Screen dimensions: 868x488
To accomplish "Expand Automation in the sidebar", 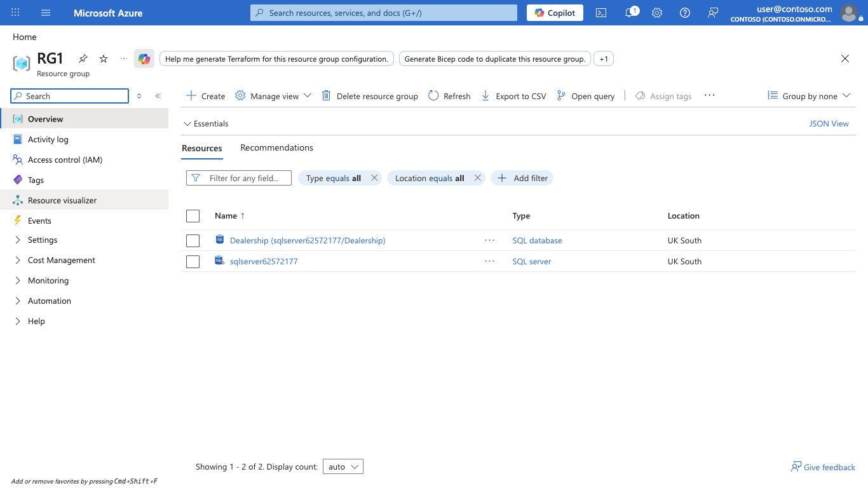I will click(x=49, y=301).
